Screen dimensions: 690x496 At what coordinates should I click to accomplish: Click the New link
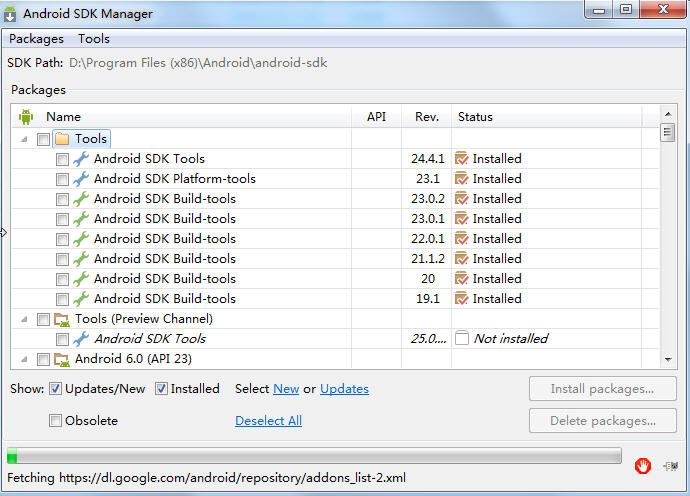pyautogui.click(x=286, y=389)
